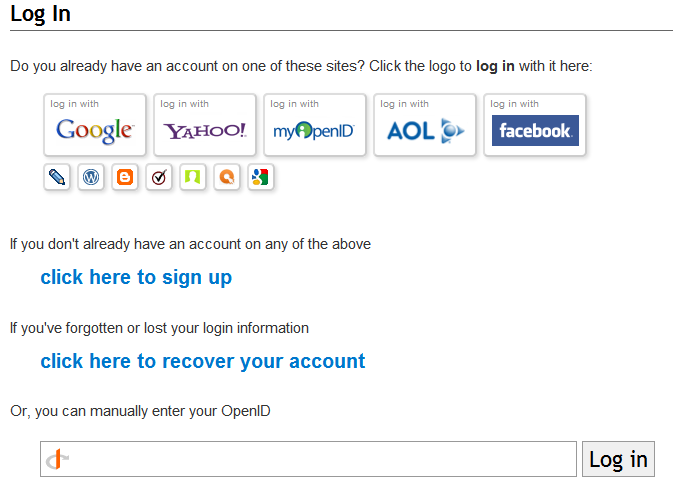The height and width of the screenshot is (491, 673).
Task: Click the "manually enter your OpenID" text
Action: pos(140,411)
